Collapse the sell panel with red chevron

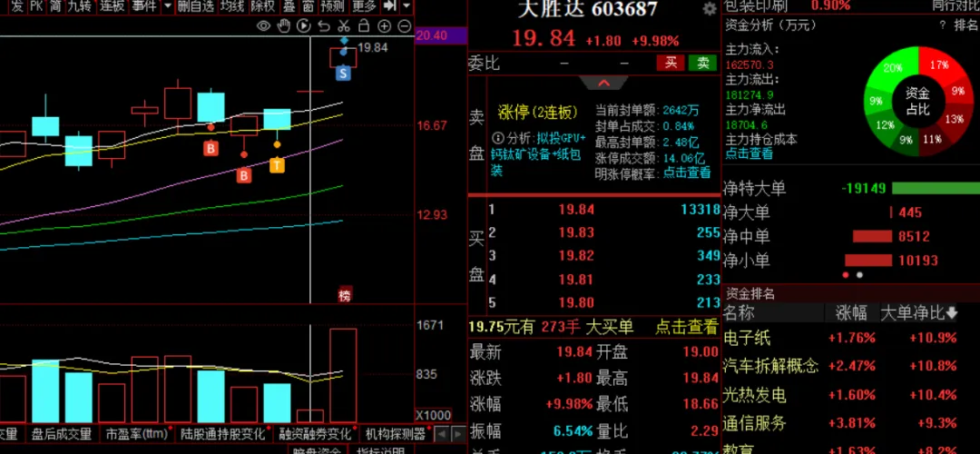coord(603,83)
